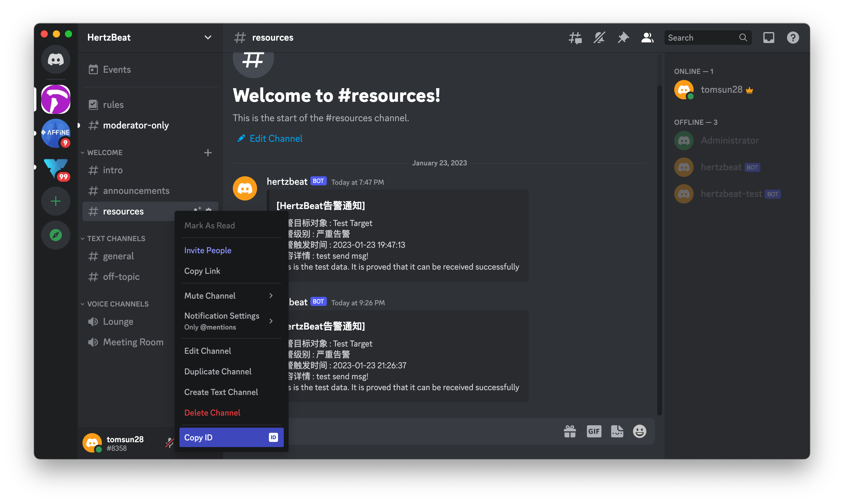The height and width of the screenshot is (504, 844).
Task: Open the inbox icon in the header
Action: point(769,38)
